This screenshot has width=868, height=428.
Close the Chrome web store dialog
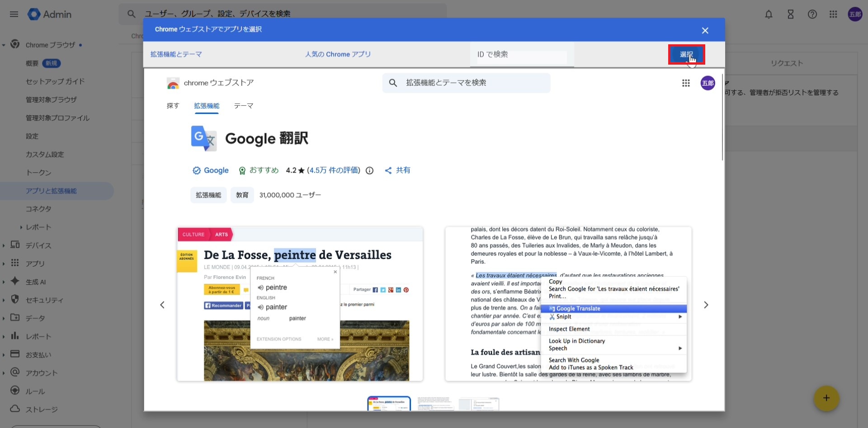pyautogui.click(x=705, y=30)
